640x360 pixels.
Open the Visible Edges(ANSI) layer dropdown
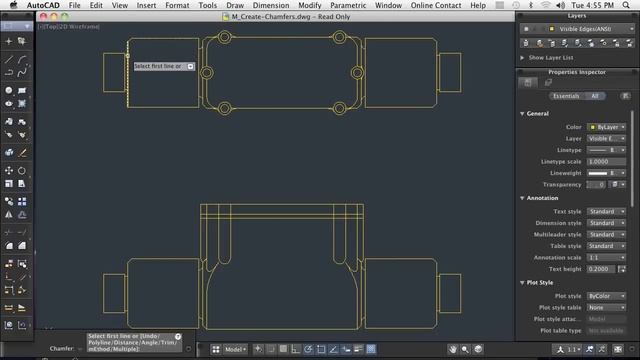[577, 29]
